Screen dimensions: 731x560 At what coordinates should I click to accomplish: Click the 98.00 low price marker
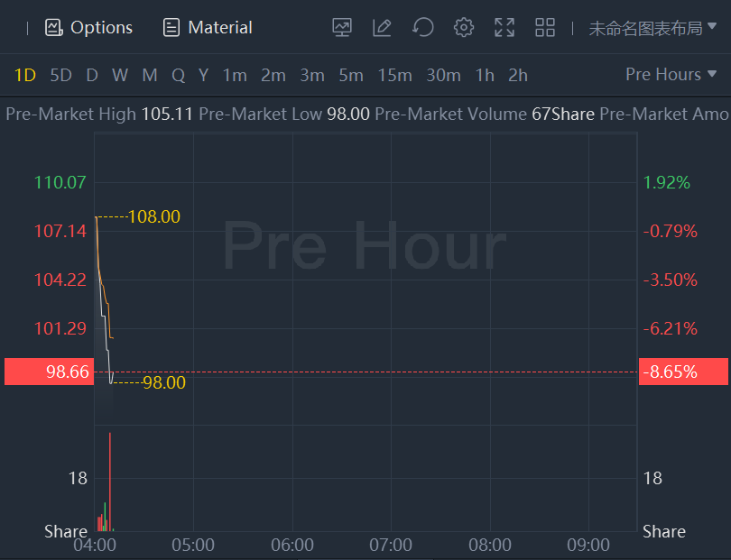click(163, 382)
